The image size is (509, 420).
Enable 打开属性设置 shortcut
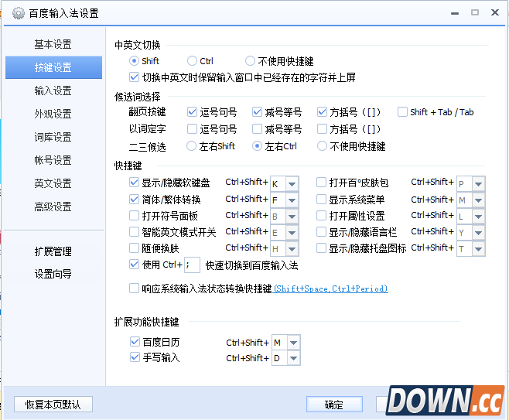321,216
